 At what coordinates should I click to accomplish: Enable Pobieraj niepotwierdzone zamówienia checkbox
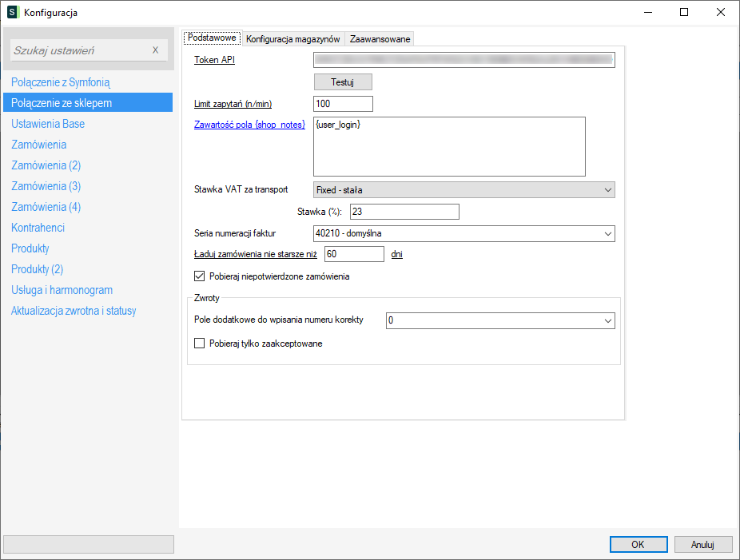click(200, 276)
